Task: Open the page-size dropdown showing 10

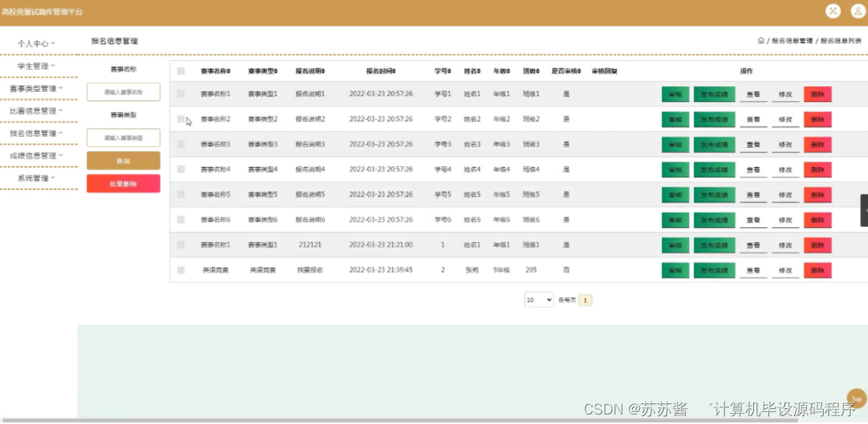Action: tap(539, 300)
